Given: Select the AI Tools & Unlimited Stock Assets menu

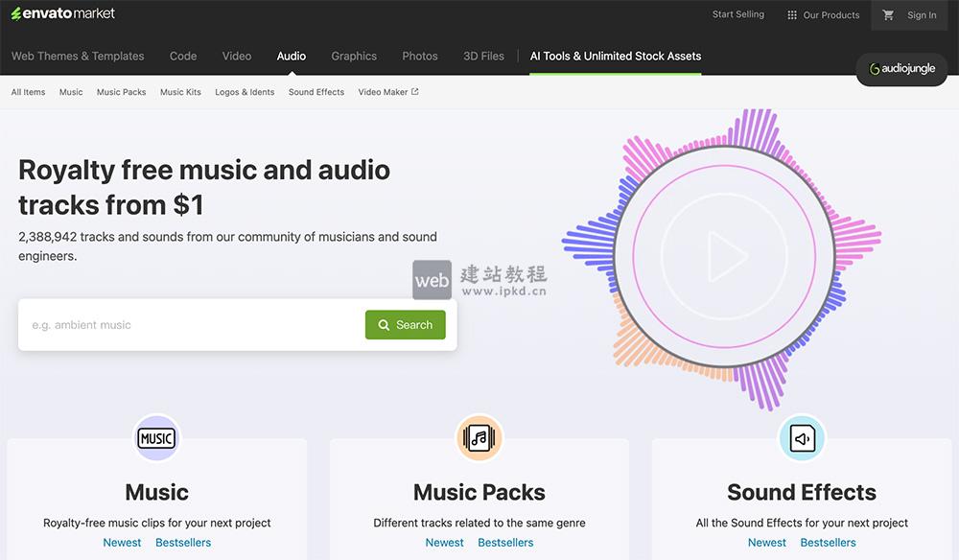Looking at the screenshot, I should (615, 56).
